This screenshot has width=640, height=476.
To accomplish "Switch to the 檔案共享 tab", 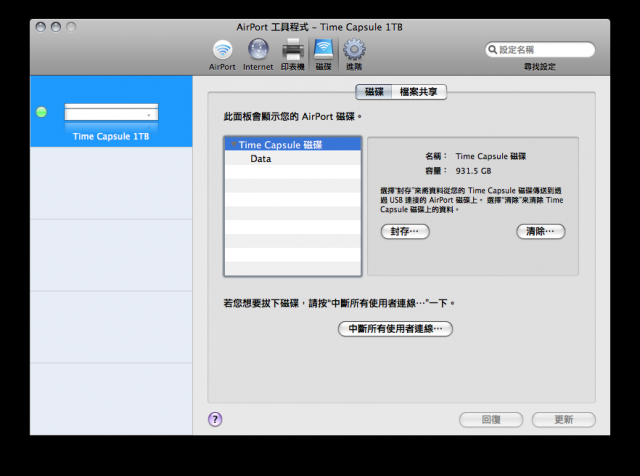I will [419, 92].
